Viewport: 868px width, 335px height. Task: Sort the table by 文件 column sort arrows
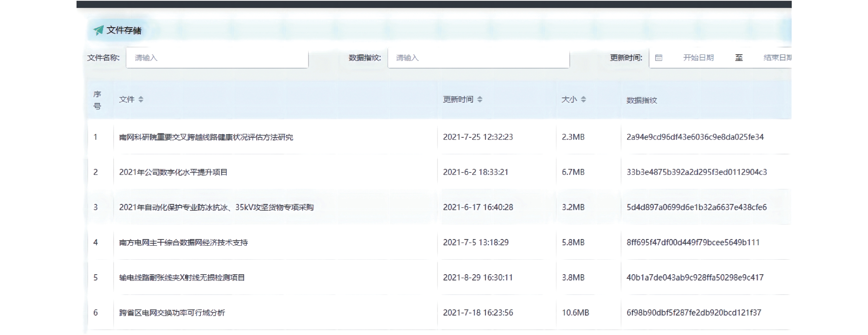coord(141,99)
